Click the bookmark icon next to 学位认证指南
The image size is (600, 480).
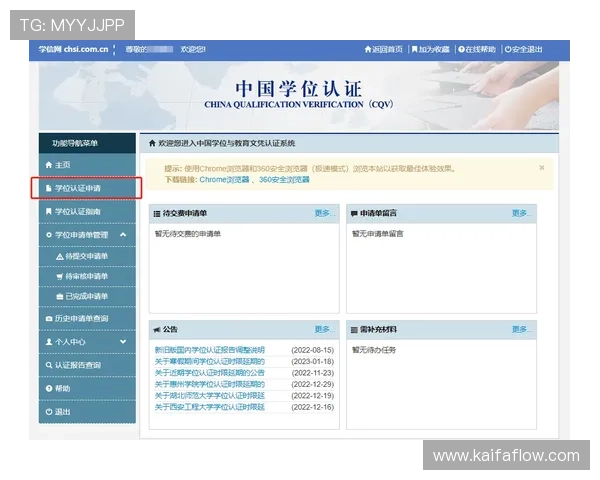(x=49, y=212)
